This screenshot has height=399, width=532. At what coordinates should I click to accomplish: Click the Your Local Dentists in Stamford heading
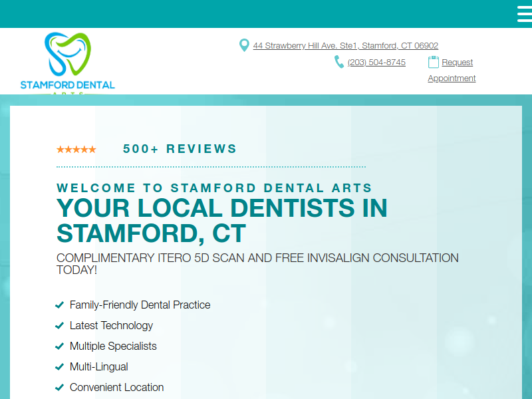(222, 221)
